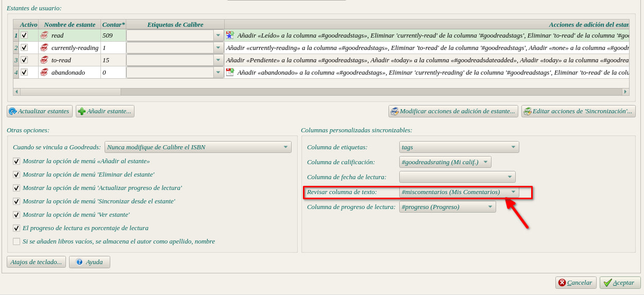
Task: Open the 'Columna de fecha de lectura' dropdown
Action: tap(457, 177)
